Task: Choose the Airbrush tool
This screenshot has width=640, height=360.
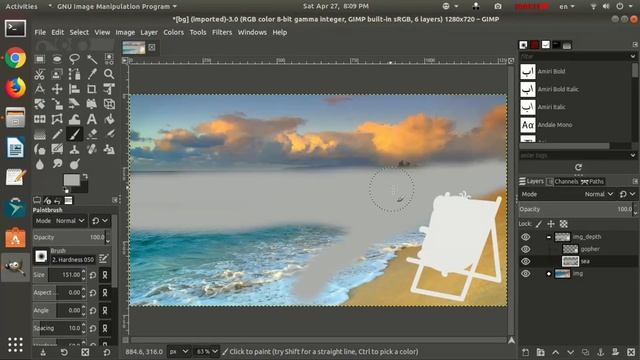Action: click(x=109, y=134)
